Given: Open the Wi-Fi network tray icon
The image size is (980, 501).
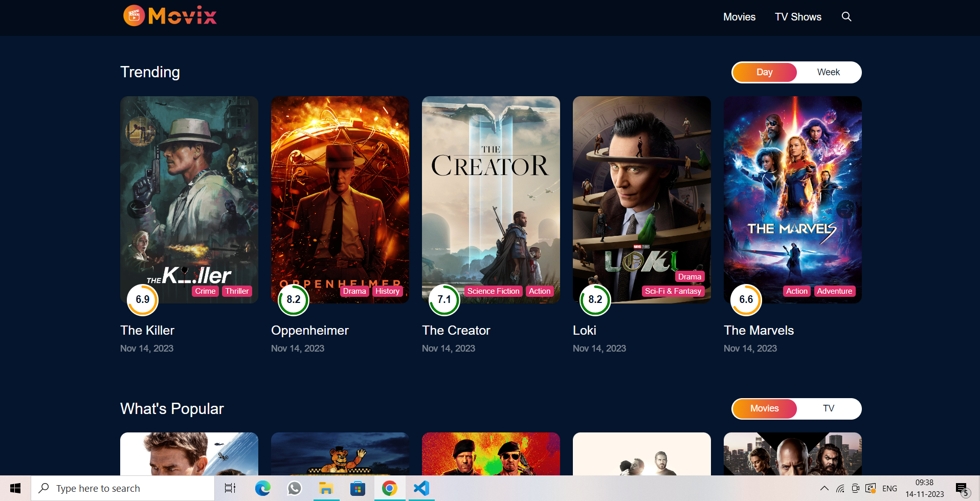Looking at the screenshot, I should pyautogui.click(x=840, y=488).
